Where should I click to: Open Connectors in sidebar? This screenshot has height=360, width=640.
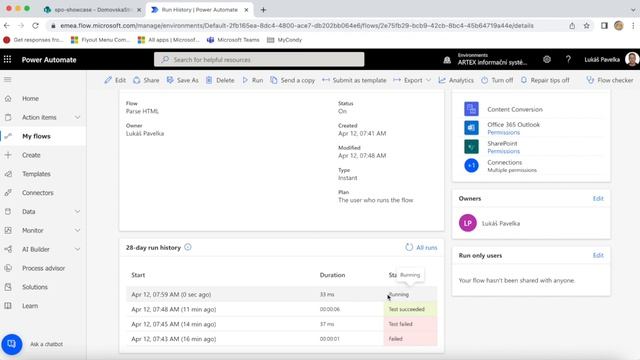pos(38,193)
